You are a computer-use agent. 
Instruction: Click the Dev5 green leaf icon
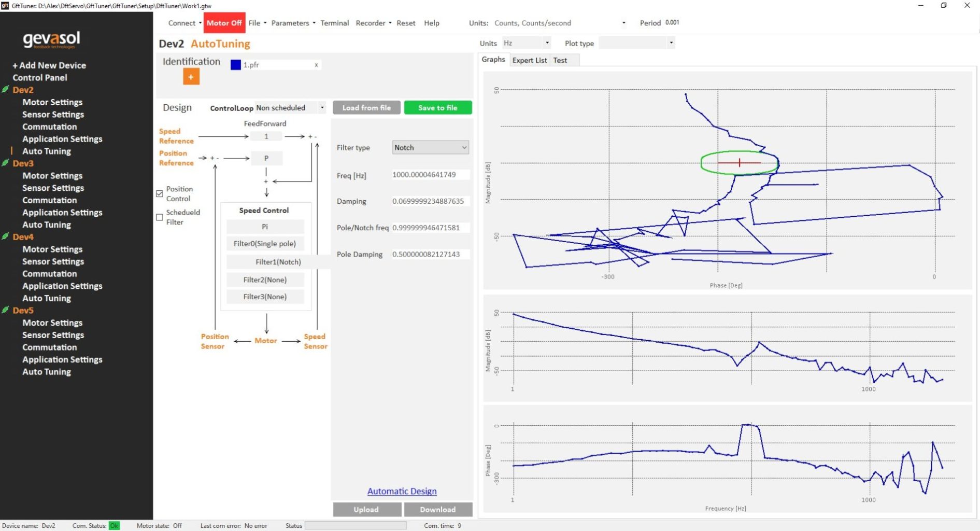tap(6, 310)
